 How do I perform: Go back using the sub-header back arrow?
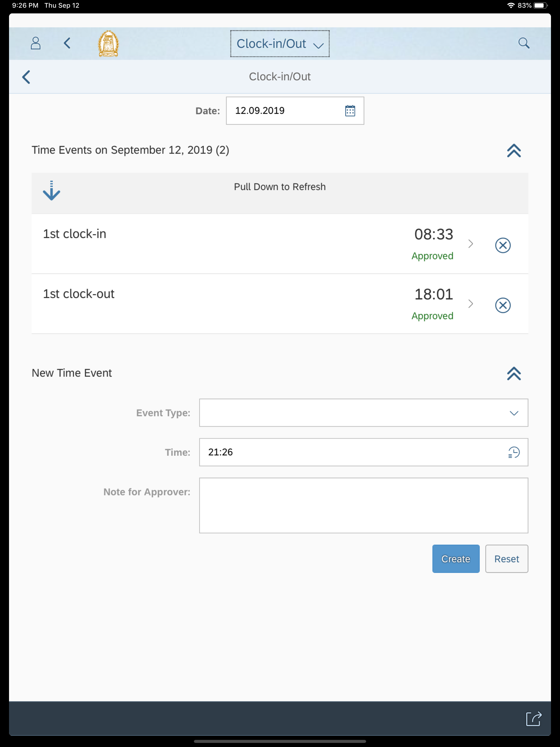(x=26, y=77)
